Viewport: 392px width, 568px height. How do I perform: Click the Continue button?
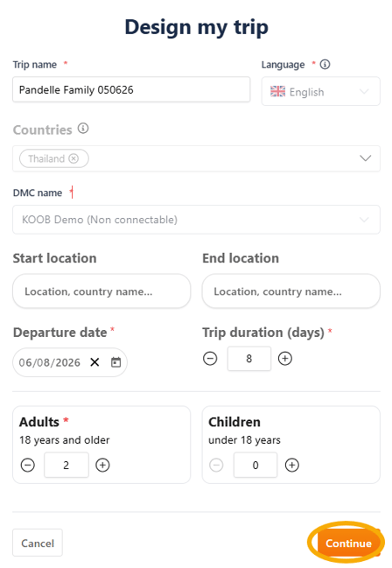click(x=348, y=543)
